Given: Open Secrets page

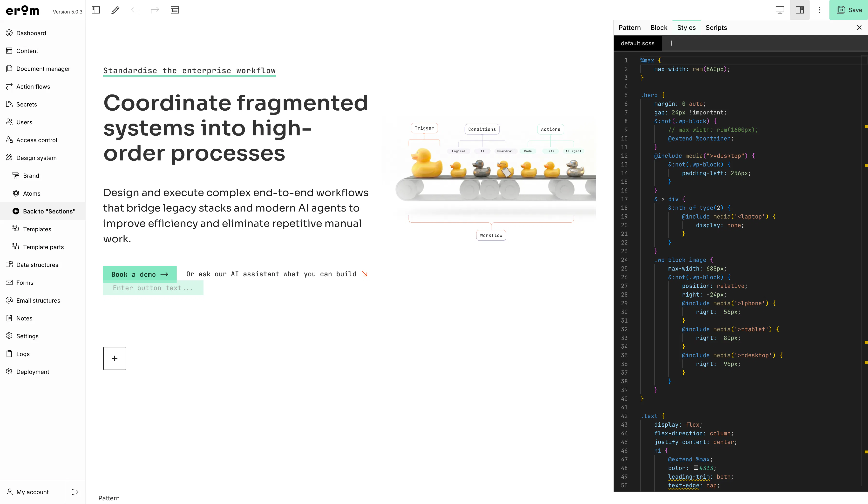Looking at the screenshot, I should tap(43, 104).
